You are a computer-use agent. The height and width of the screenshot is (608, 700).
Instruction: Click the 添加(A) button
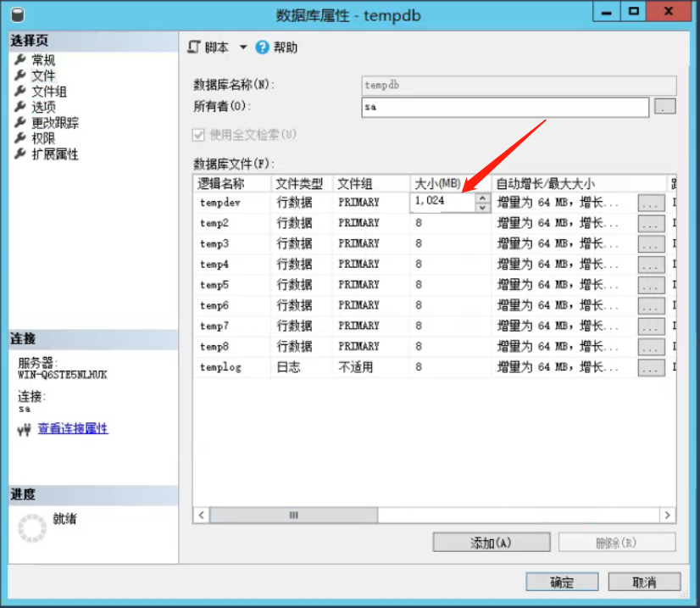pos(491,543)
